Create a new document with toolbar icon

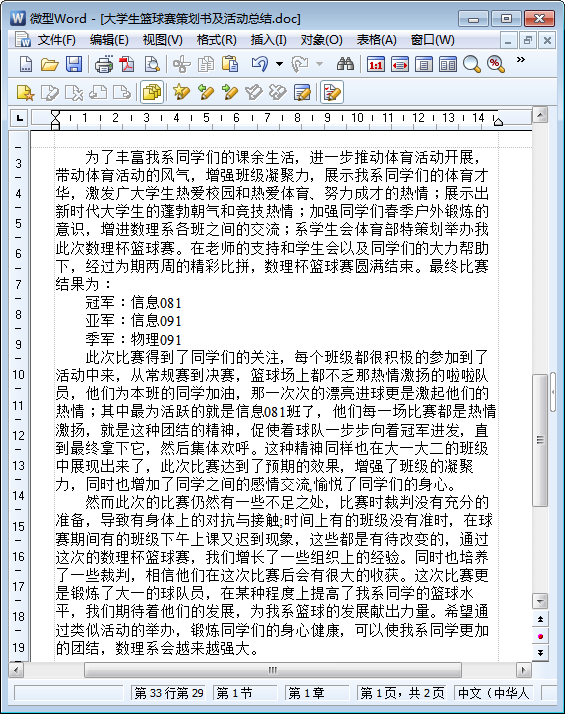coord(25,64)
